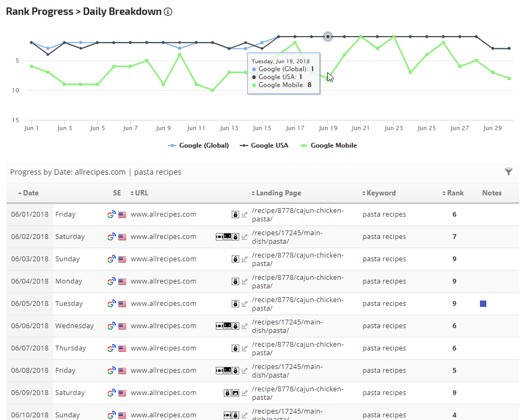This screenshot has height=420, width=523.
Task: Open the external link icon for 06/07/2018 row
Action: [244, 348]
